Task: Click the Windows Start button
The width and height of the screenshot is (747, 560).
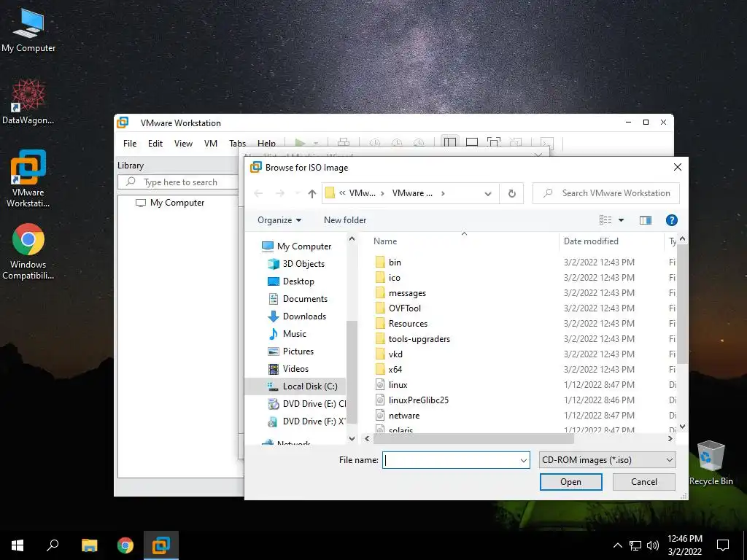Action: click(x=18, y=545)
